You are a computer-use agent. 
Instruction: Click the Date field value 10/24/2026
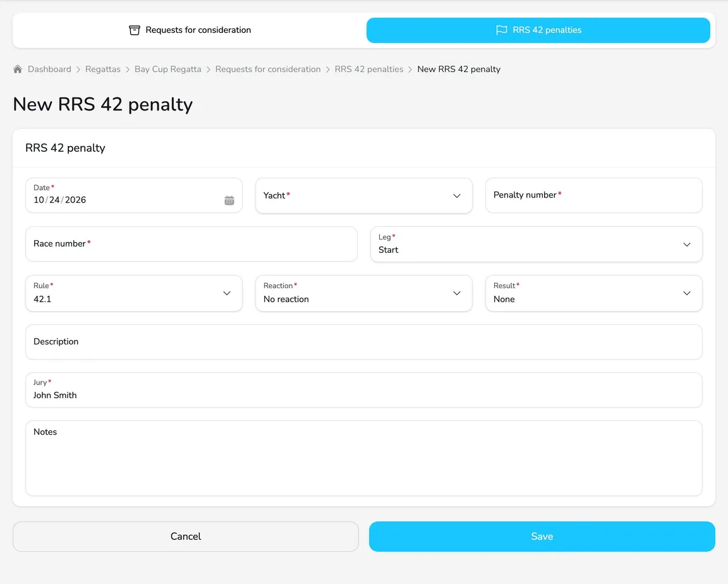59,200
